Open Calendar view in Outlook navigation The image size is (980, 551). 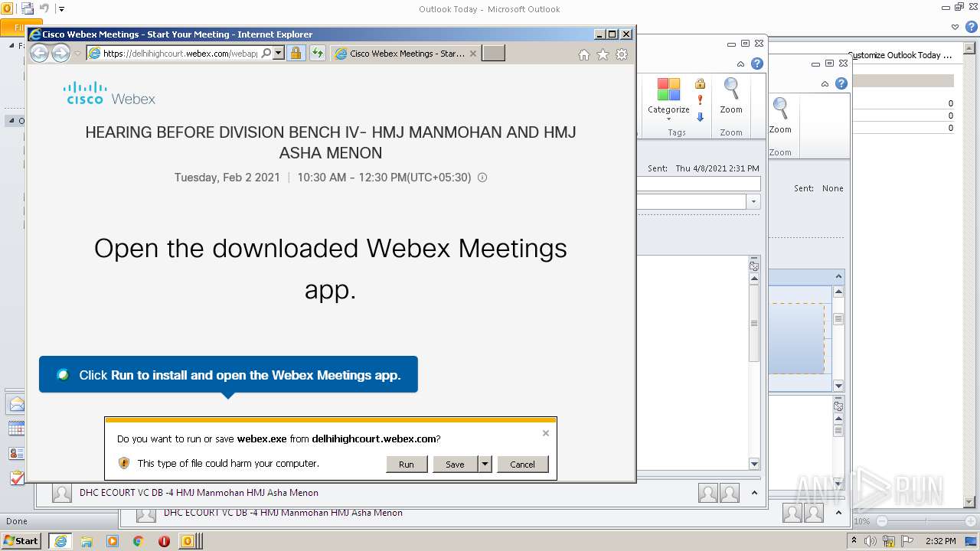pyautogui.click(x=16, y=429)
